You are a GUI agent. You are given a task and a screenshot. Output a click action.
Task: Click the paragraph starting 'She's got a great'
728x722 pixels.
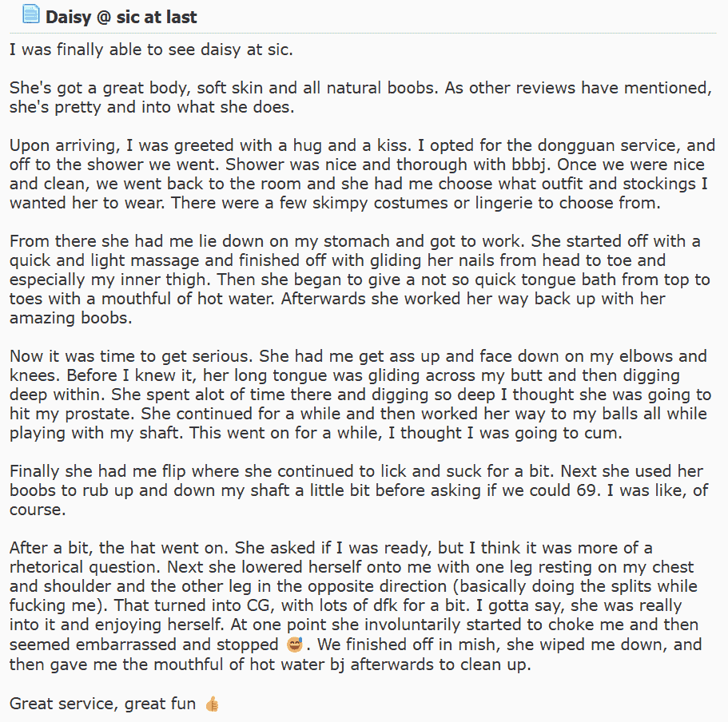[360, 97]
